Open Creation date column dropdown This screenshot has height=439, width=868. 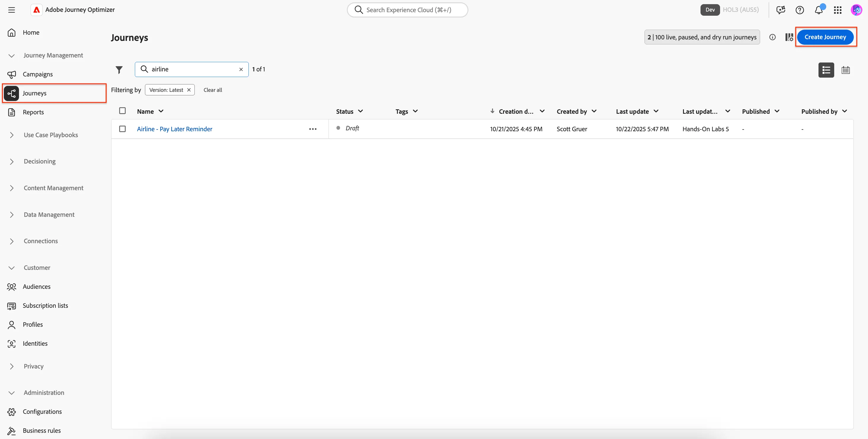(542, 111)
